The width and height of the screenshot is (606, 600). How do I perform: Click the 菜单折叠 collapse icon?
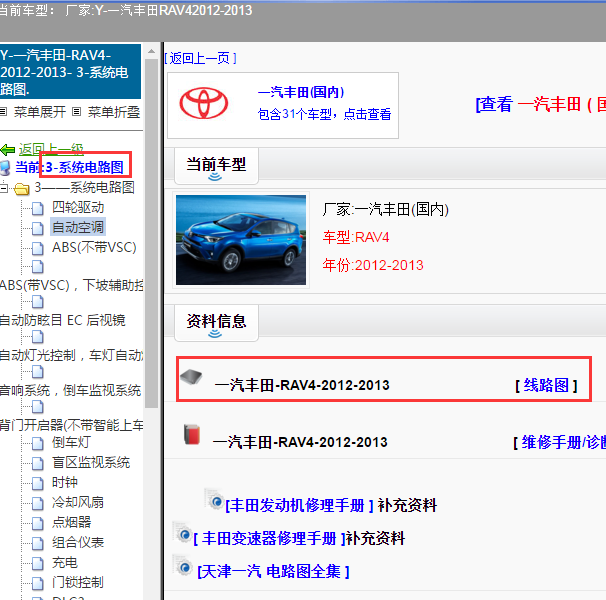[x=77, y=112]
